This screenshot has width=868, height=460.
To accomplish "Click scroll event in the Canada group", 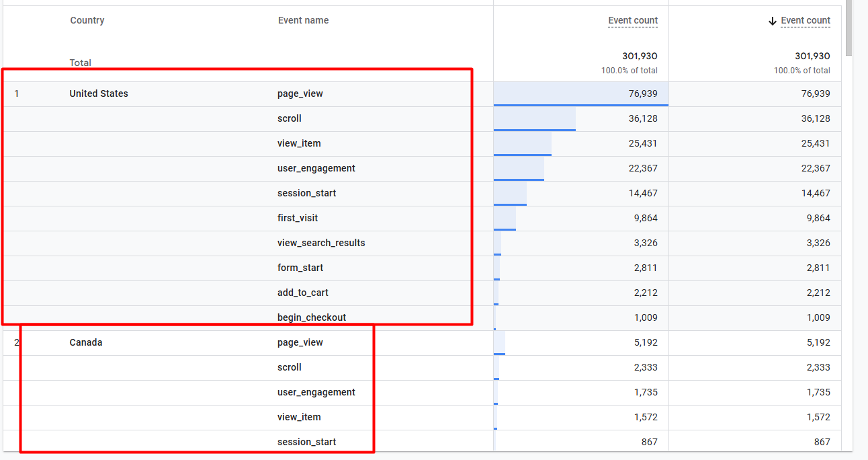I will (x=290, y=367).
